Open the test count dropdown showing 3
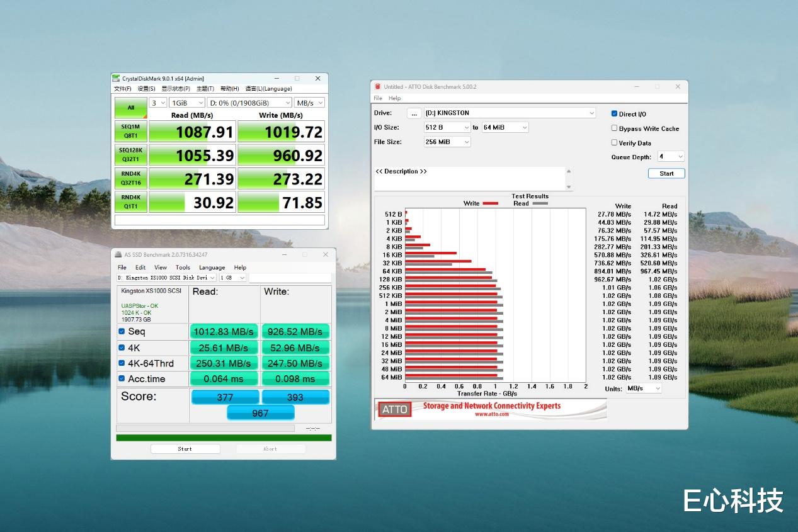Screen dimensions: 798x532 (158, 103)
